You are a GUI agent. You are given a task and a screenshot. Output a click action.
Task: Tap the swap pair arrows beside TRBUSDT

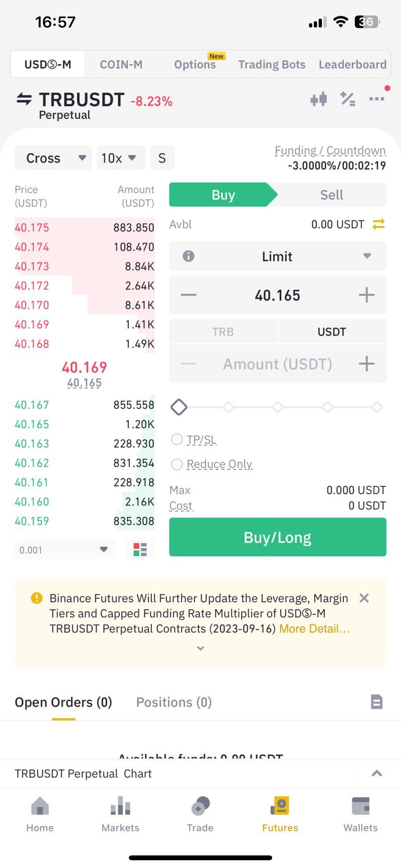click(24, 99)
